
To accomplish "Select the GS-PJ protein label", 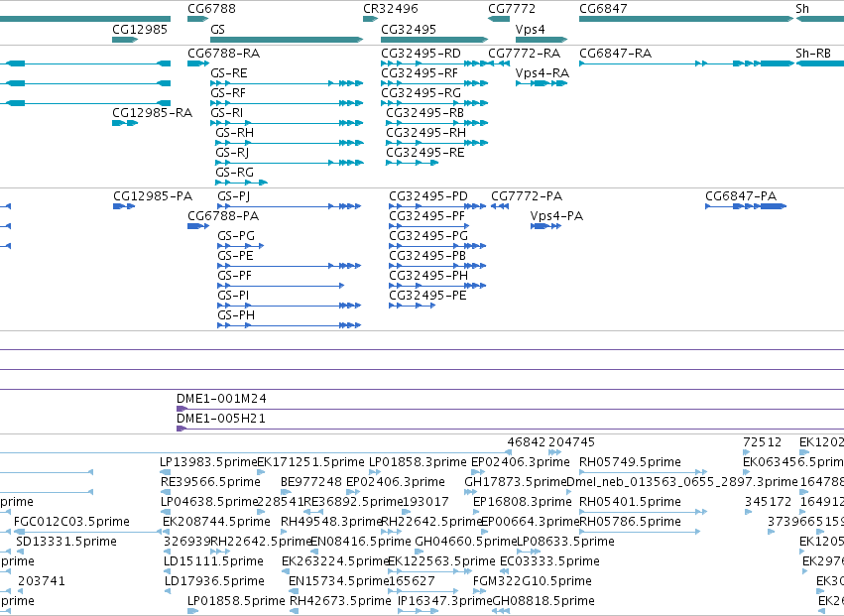I will (x=234, y=196).
